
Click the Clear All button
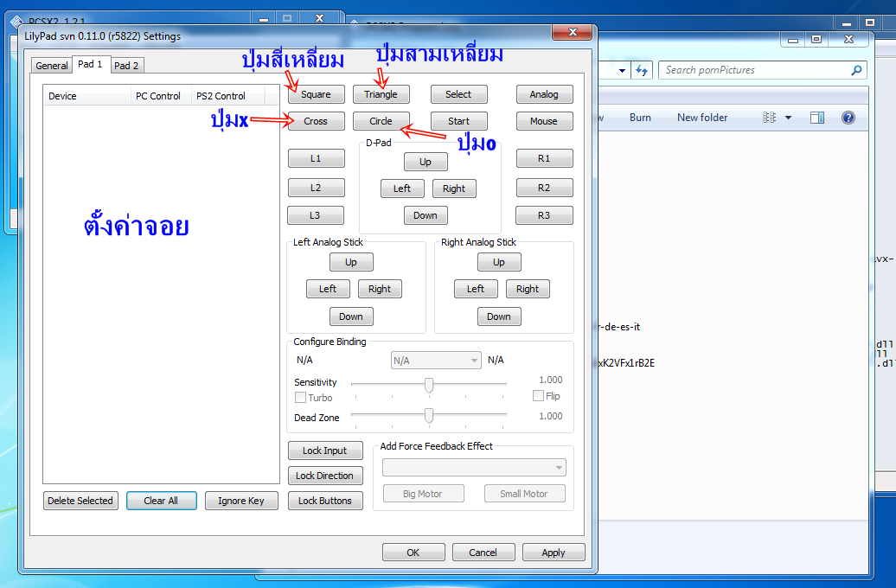161,501
